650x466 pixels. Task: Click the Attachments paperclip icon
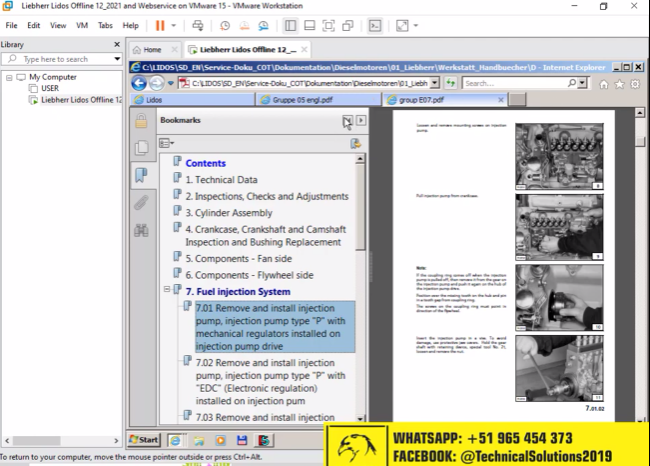(141, 203)
